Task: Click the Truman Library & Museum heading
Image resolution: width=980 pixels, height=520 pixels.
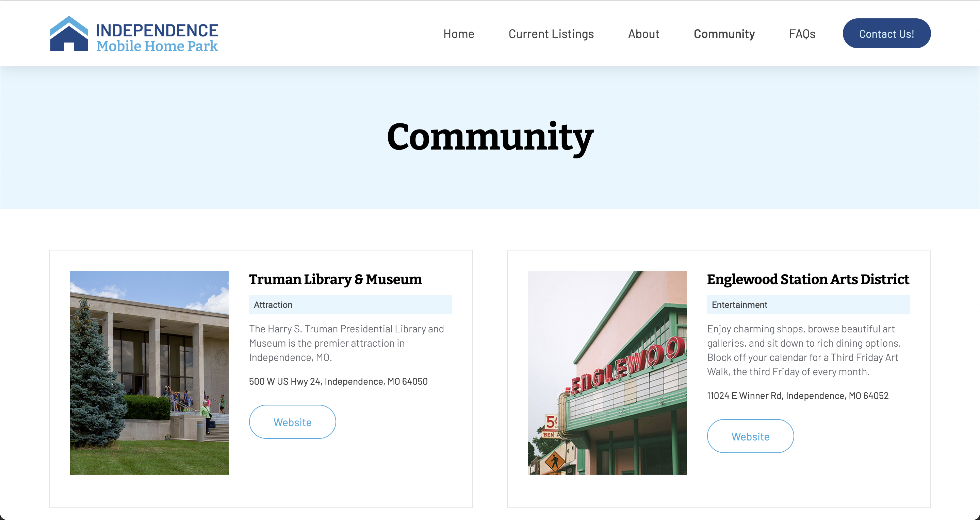Action: (335, 279)
